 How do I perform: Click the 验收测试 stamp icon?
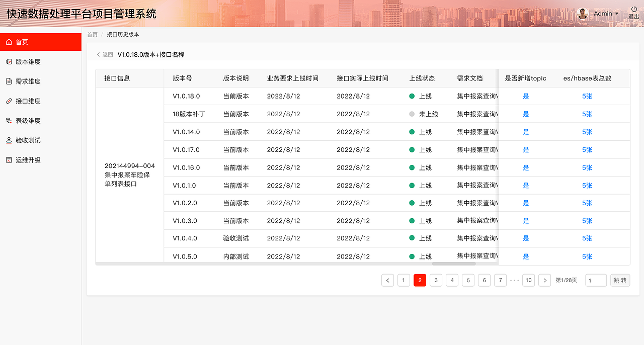9,140
